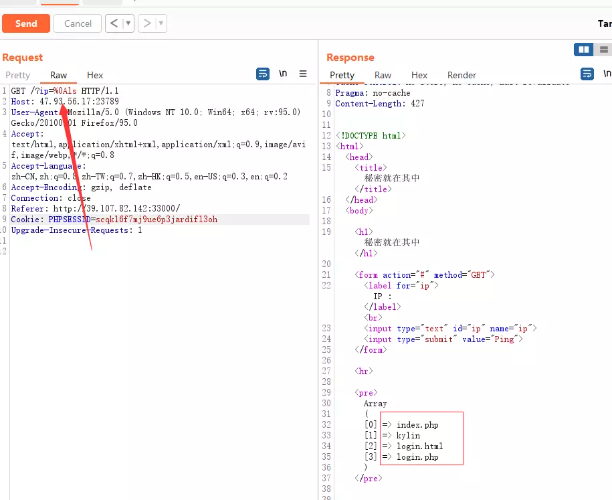Image resolution: width=612 pixels, height=500 pixels.
Task: Select the Request Raw tab
Action: click(x=59, y=75)
